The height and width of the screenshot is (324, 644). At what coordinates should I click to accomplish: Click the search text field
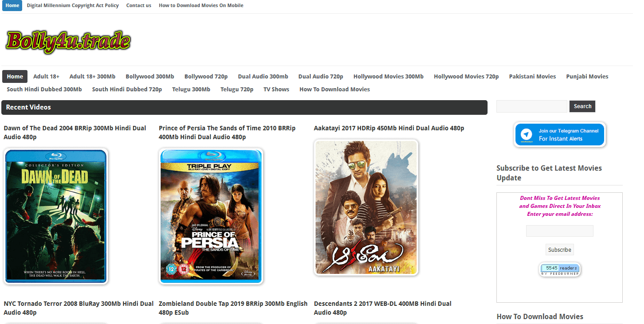coord(531,106)
